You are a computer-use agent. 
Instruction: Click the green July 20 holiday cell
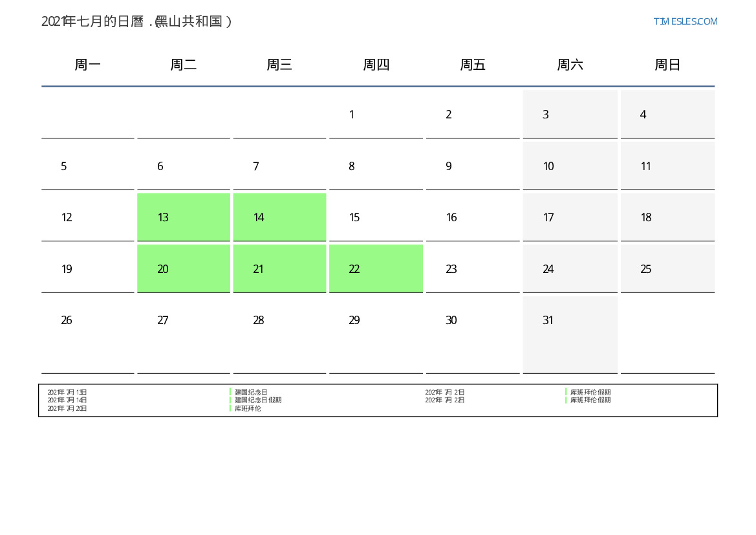pyautogui.click(x=184, y=268)
